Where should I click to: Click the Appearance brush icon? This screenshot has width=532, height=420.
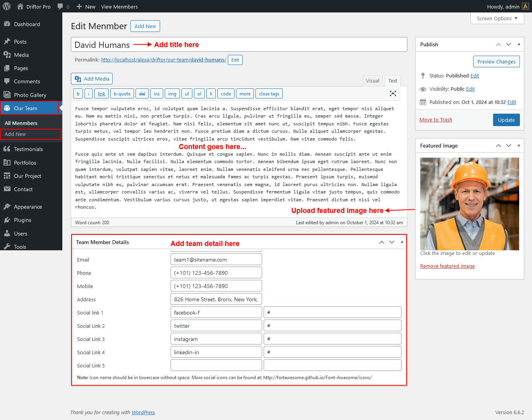coord(7,206)
